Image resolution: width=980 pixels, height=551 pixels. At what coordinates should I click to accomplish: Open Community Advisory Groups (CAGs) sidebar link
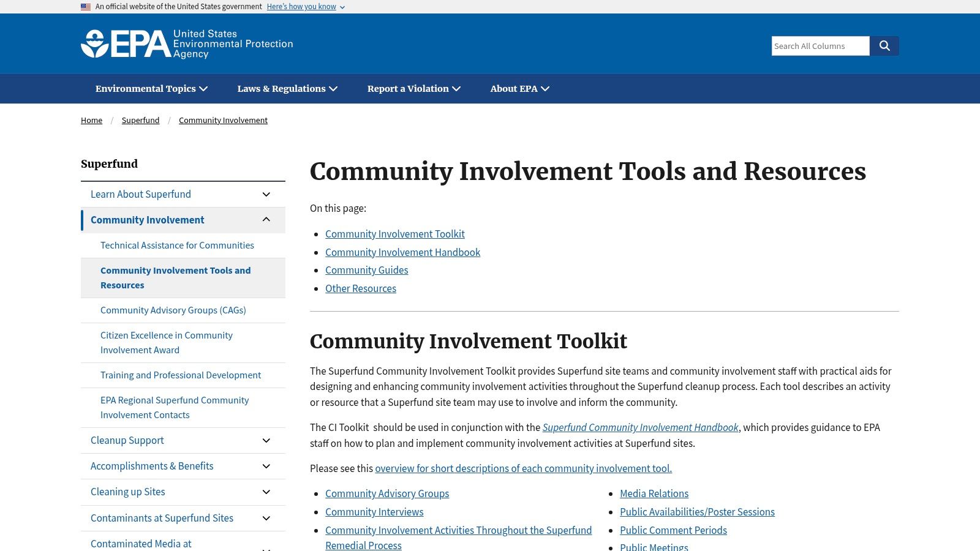pyautogui.click(x=173, y=310)
